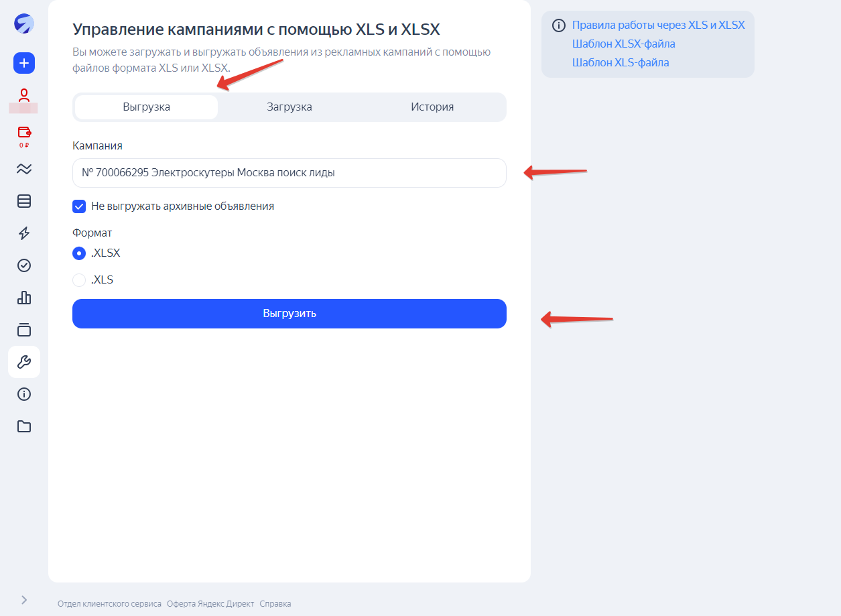Click the Yandex Direct logo icon
The width and height of the screenshot is (841, 616).
24,24
